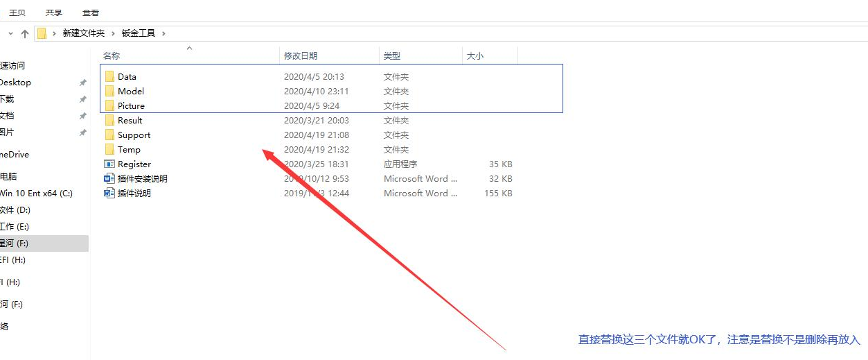Open Win 10 Ent x64 (C:) drive in sidebar
Viewport: 868px width, 360px height.
click(x=36, y=194)
